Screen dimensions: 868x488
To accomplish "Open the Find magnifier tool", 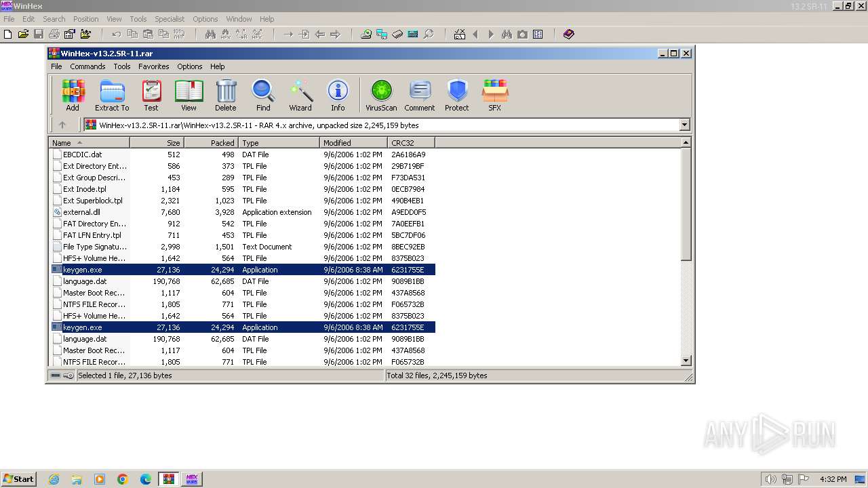I will tap(263, 95).
